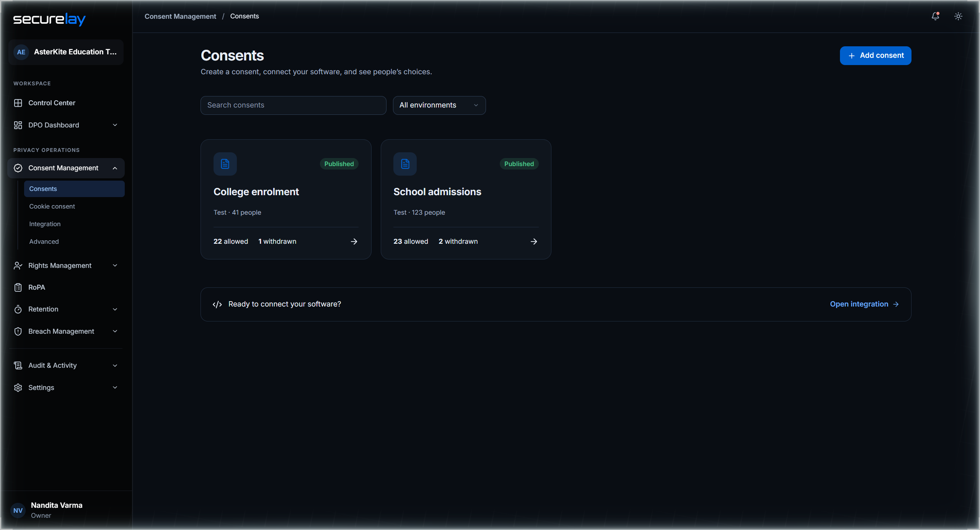Click the Consent Management check icon
Screen dimensions: 980x530
pos(18,168)
